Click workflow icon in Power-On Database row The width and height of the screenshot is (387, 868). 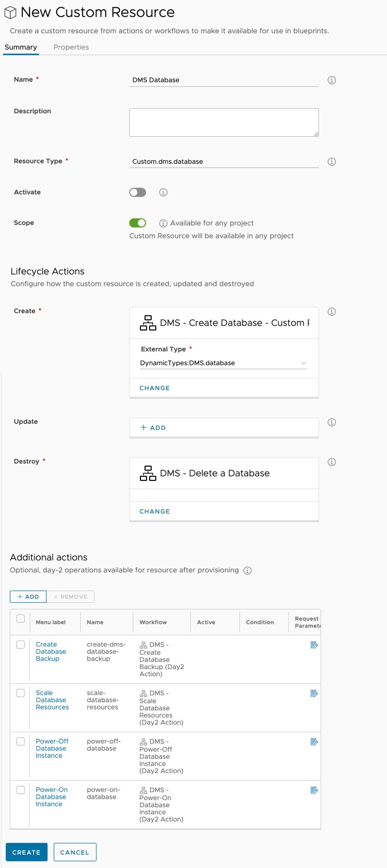pos(143,790)
